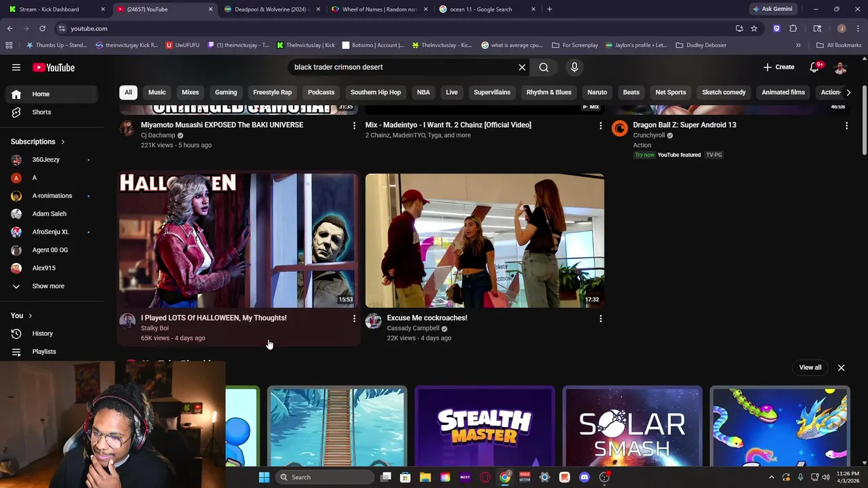Select the Gaming filter chip
This screenshot has height=488, width=868.
(x=226, y=92)
